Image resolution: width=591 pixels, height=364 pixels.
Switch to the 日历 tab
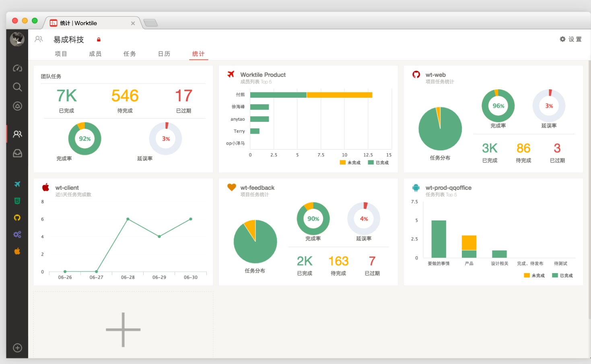164,54
